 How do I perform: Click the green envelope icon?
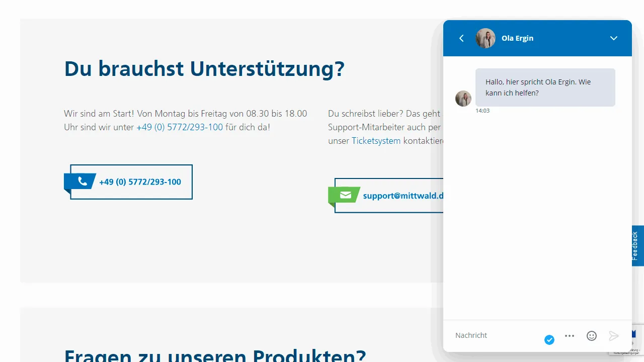(x=346, y=195)
